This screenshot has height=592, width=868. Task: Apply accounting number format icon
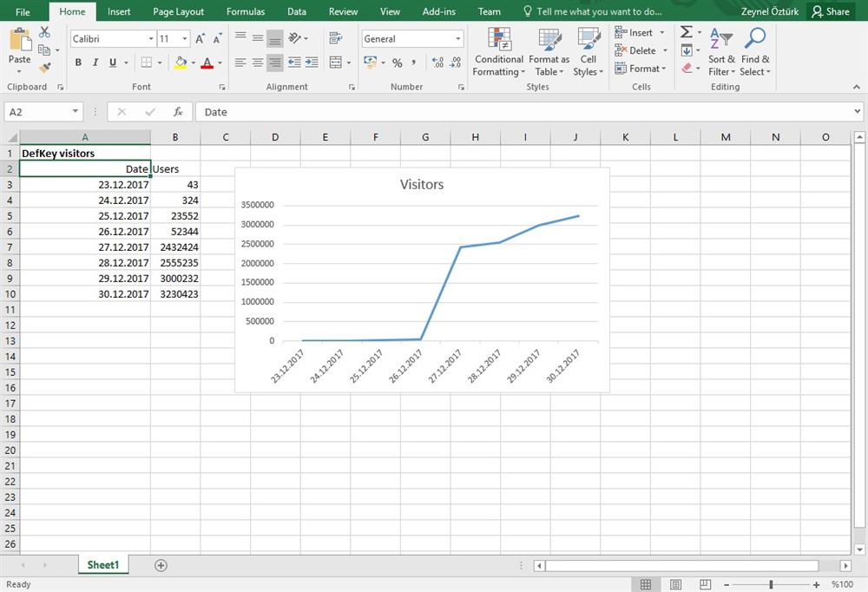click(370, 62)
